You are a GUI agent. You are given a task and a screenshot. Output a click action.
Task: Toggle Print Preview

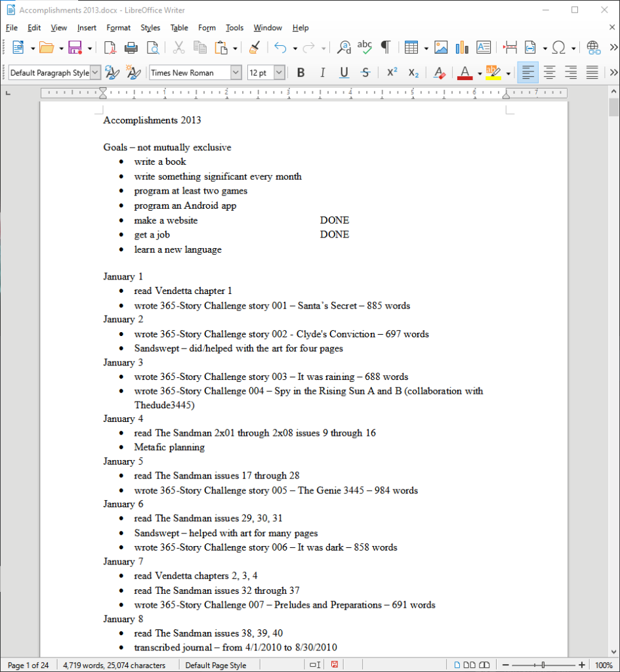click(153, 47)
